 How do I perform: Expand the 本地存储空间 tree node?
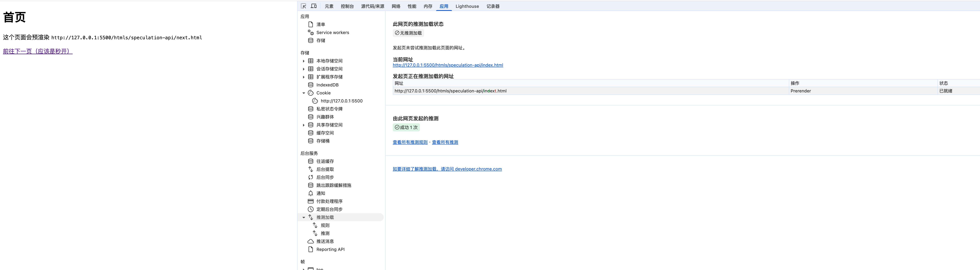(x=304, y=61)
